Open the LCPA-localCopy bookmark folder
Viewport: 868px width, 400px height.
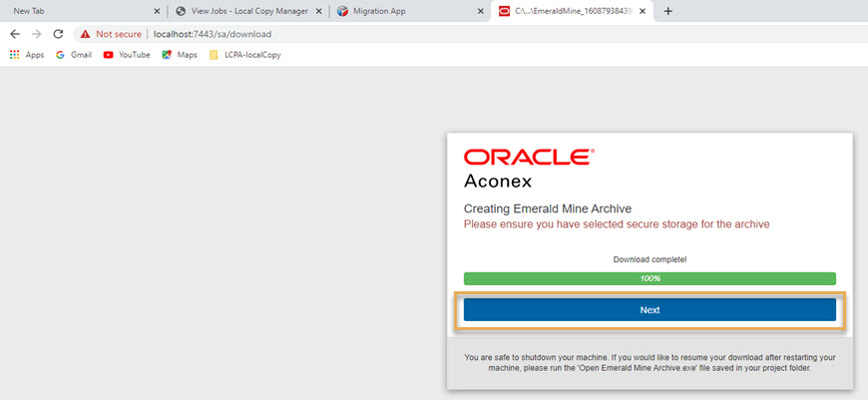tap(245, 55)
